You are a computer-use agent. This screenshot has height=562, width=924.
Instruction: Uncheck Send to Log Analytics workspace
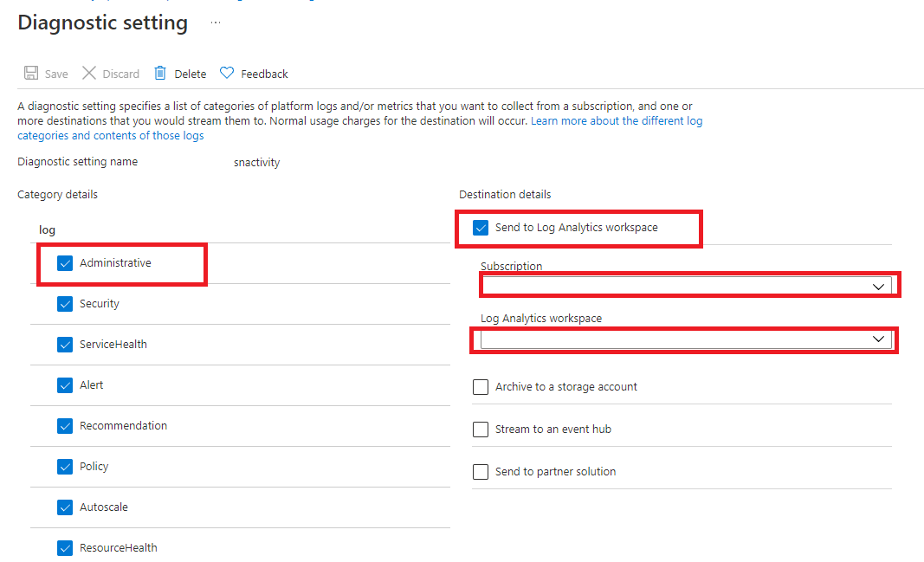[481, 228]
